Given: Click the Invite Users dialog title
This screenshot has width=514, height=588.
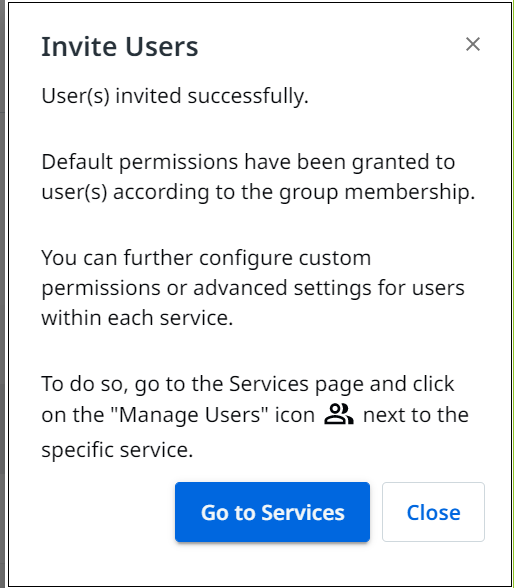Looking at the screenshot, I should click(x=120, y=46).
